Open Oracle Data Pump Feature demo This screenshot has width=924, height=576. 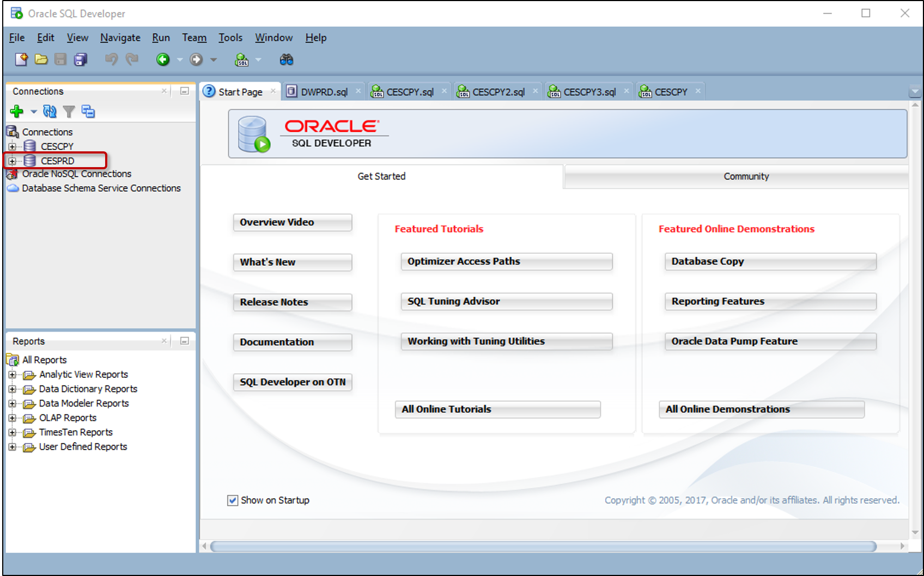pos(770,341)
